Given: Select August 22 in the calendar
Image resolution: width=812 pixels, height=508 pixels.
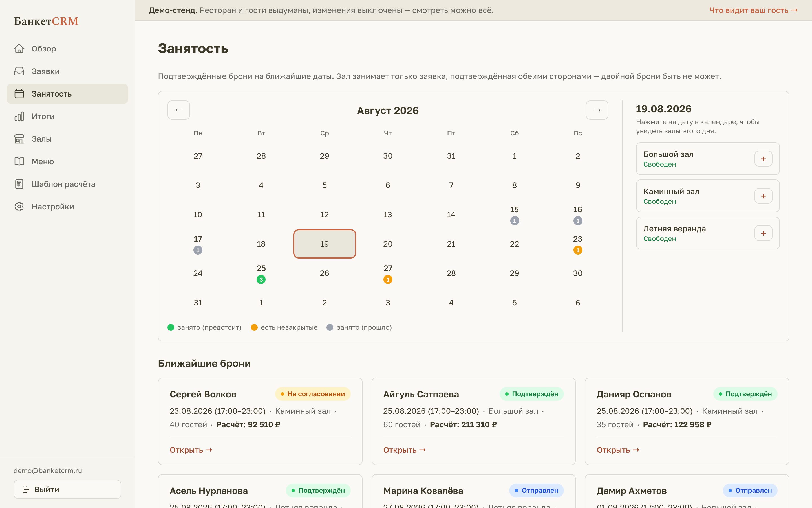Looking at the screenshot, I should [514, 244].
